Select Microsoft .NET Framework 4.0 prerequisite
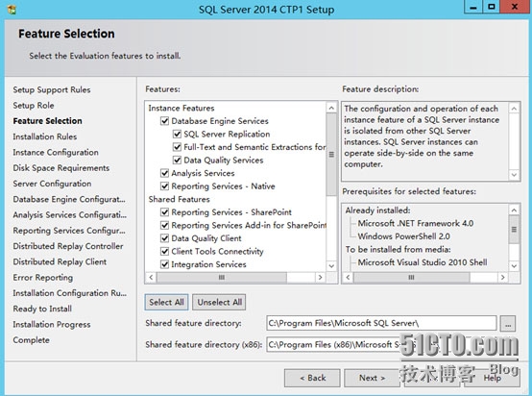 tap(416, 224)
